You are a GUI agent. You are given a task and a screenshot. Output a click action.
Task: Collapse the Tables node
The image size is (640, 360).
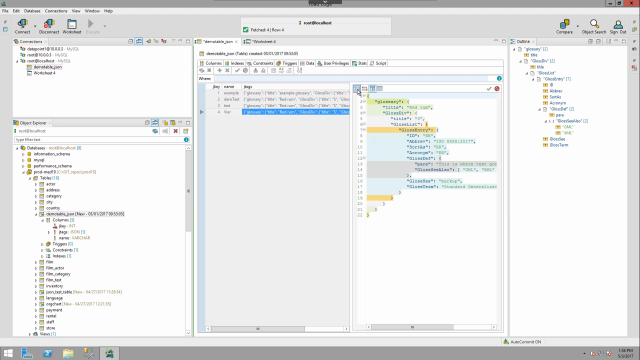(30, 178)
